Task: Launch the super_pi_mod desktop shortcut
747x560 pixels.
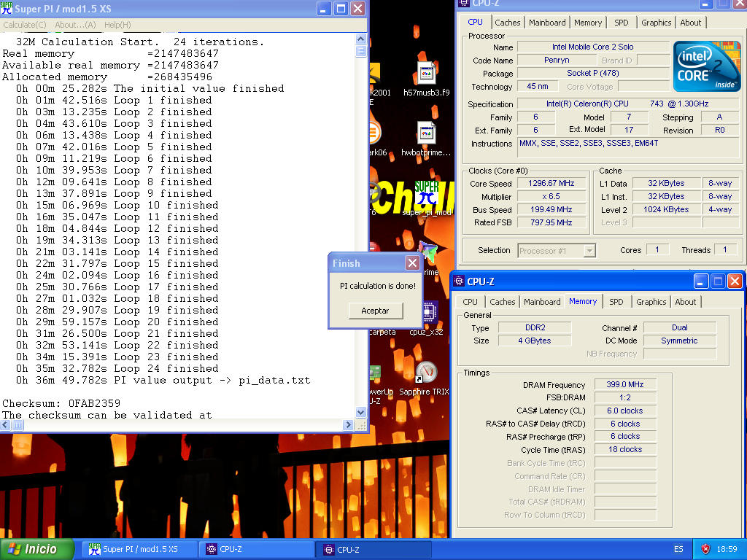Action: [426, 192]
